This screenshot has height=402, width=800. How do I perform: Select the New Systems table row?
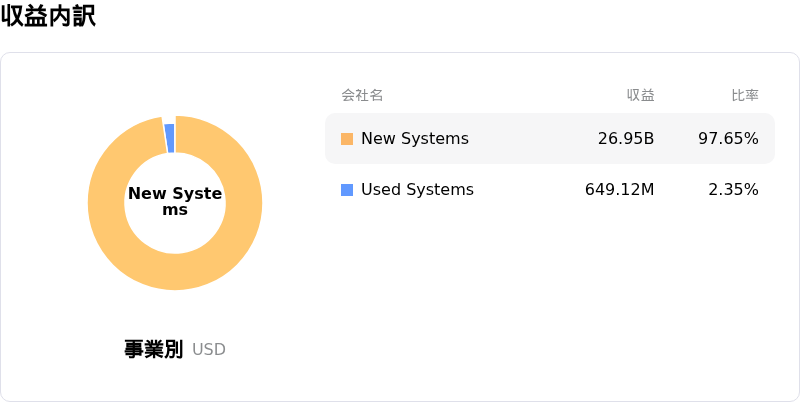tap(550, 139)
